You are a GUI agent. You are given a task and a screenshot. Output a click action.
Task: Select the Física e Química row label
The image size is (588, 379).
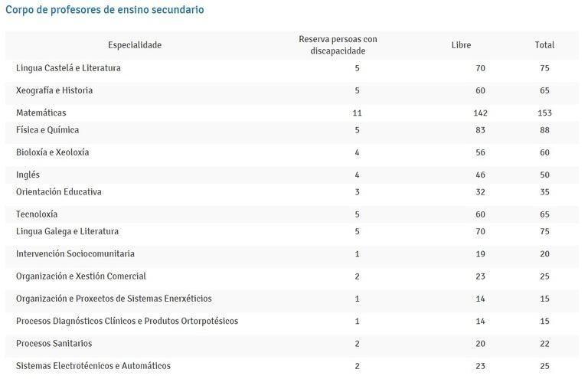point(47,130)
